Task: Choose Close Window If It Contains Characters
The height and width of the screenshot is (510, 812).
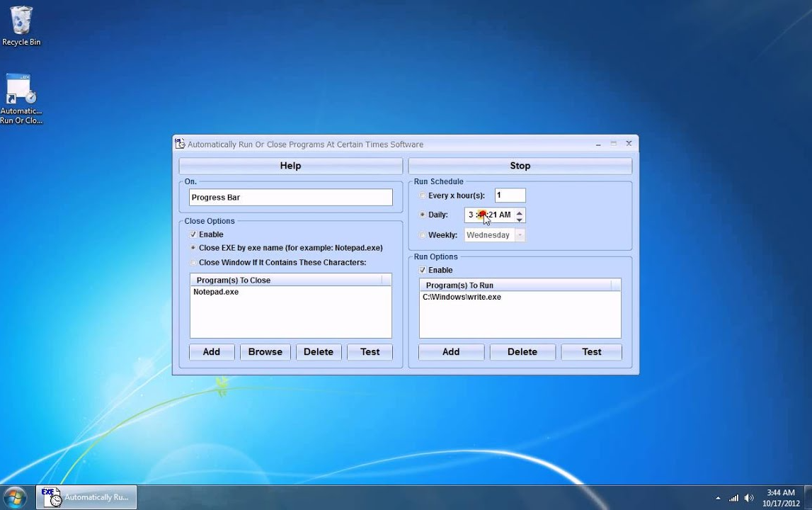Action: 193,263
